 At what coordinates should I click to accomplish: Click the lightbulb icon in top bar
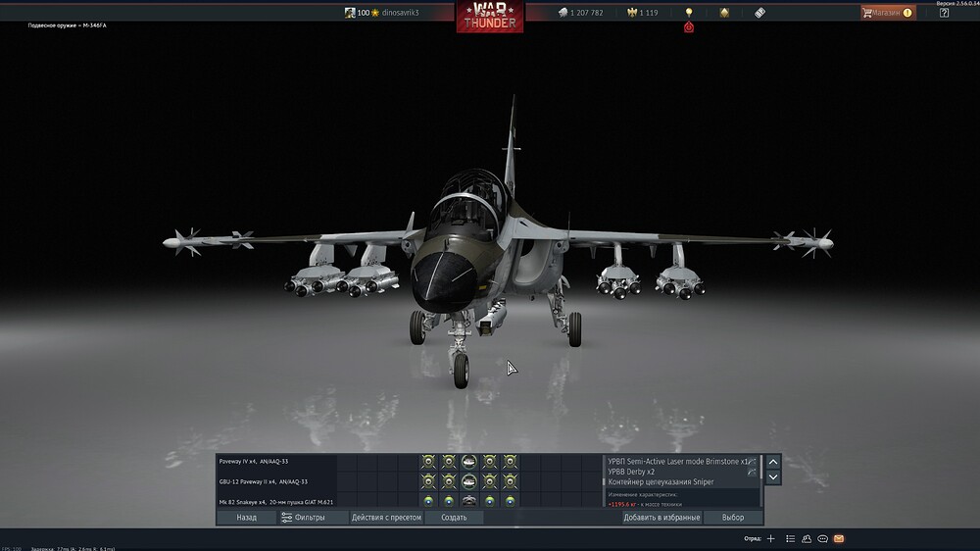[689, 13]
